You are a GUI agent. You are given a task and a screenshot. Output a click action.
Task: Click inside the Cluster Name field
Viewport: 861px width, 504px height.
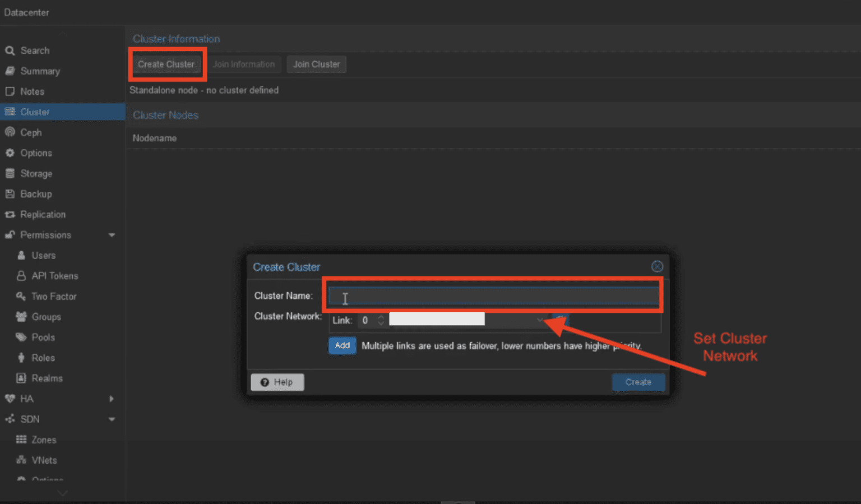492,295
